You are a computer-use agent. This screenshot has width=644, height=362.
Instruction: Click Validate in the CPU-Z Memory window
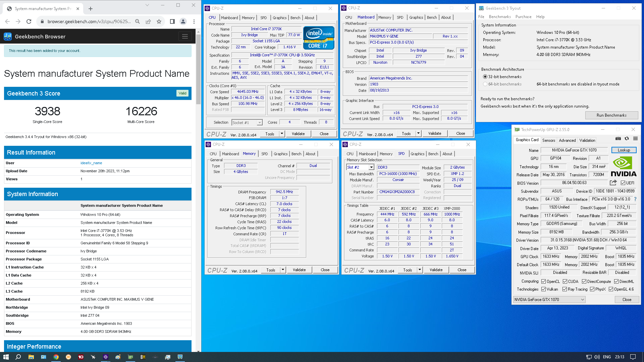(x=299, y=270)
